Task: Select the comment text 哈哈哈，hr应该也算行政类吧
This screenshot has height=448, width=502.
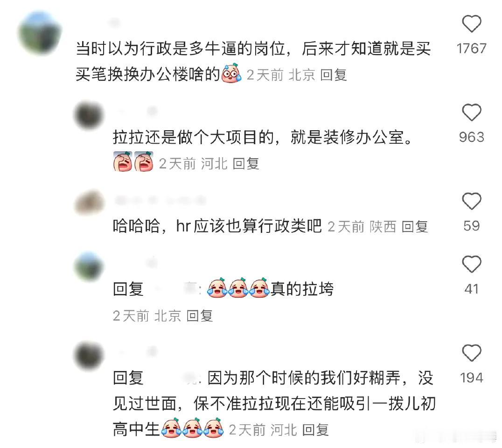Action: pyautogui.click(x=217, y=226)
